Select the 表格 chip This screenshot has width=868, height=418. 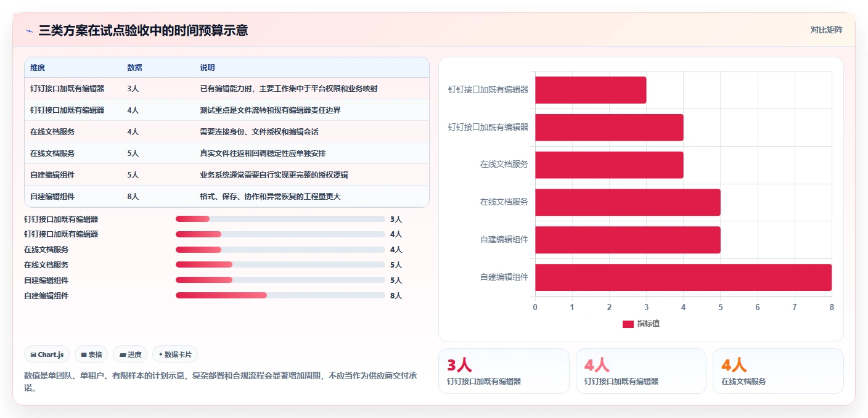pyautogui.click(x=91, y=354)
